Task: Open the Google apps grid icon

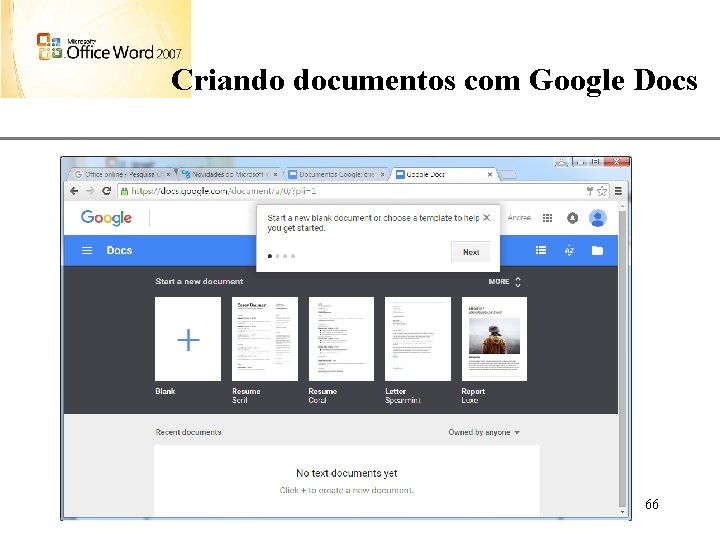Action: coord(547,218)
